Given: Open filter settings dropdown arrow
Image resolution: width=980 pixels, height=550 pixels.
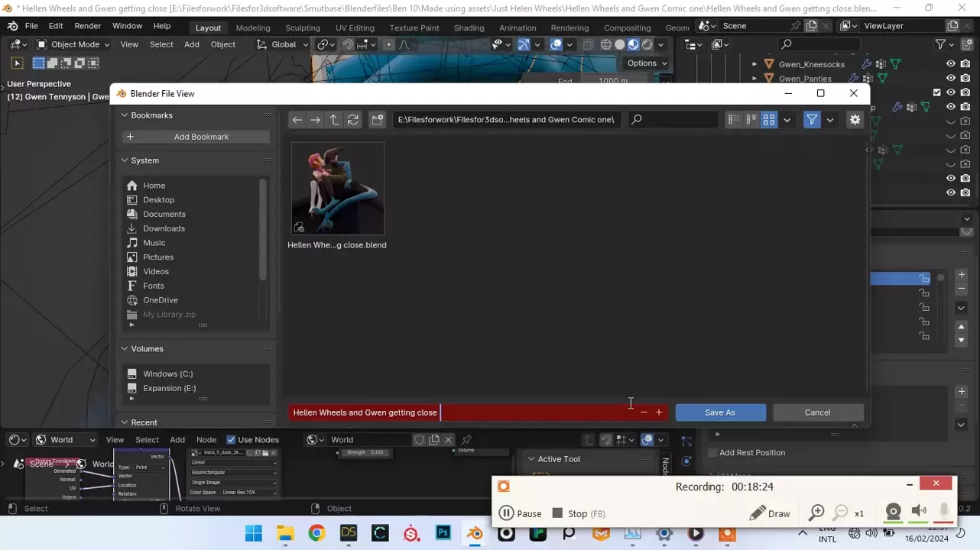Looking at the screenshot, I should coord(829,120).
